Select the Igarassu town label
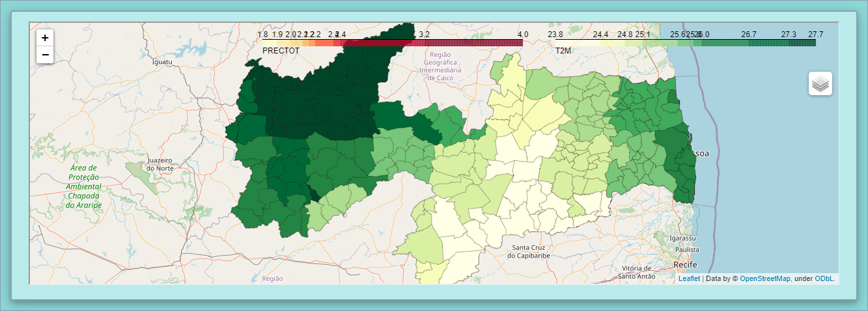This screenshot has width=868, height=311. (x=682, y=239)
